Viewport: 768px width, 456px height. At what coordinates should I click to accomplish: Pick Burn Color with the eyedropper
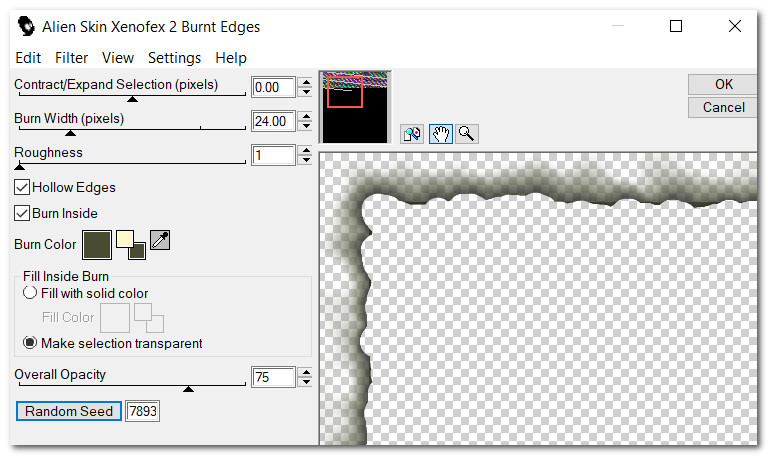pyautogui.click(x=160, y=239)
